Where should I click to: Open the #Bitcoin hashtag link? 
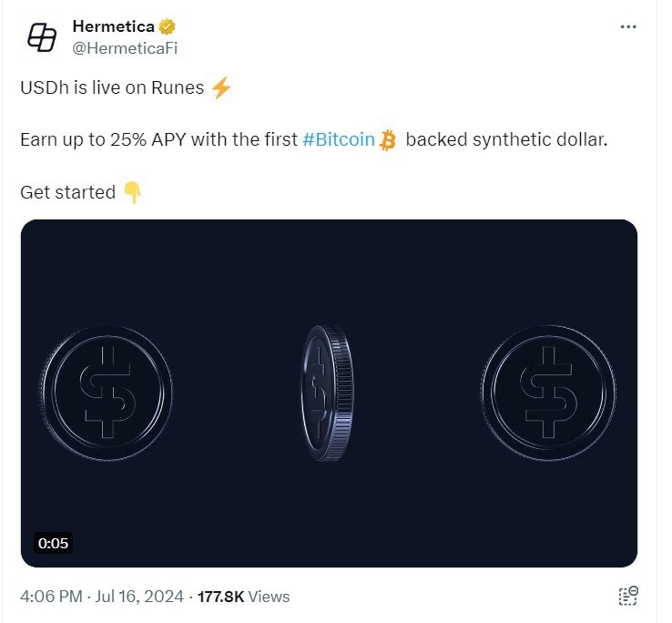point(339,140)
